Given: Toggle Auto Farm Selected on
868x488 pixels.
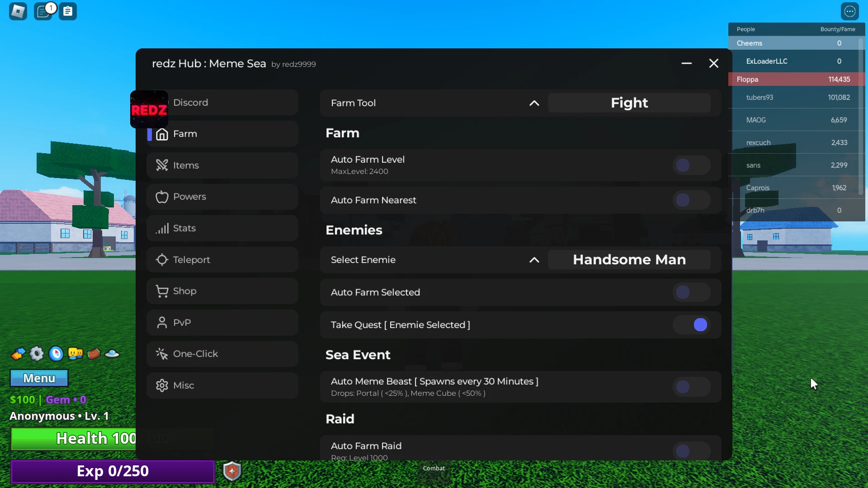Looking at the screenshot, I should click(x=691, y=292).
